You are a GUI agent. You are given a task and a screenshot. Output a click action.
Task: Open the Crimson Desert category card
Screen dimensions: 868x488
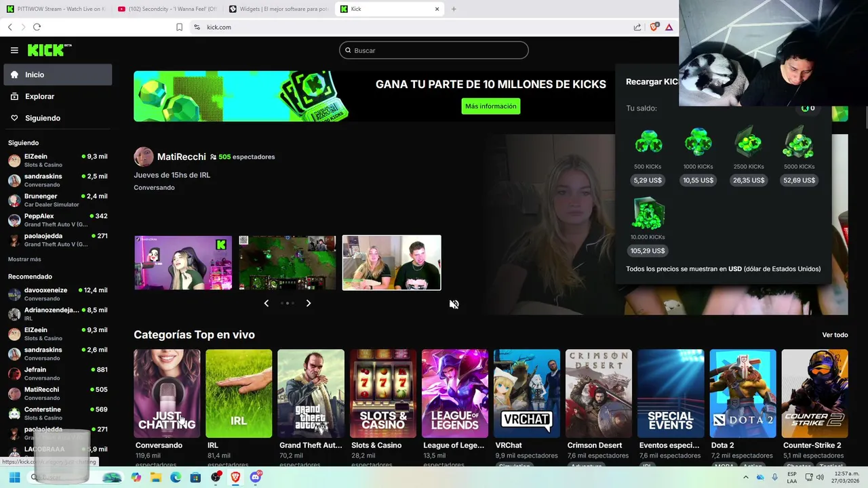599,393
